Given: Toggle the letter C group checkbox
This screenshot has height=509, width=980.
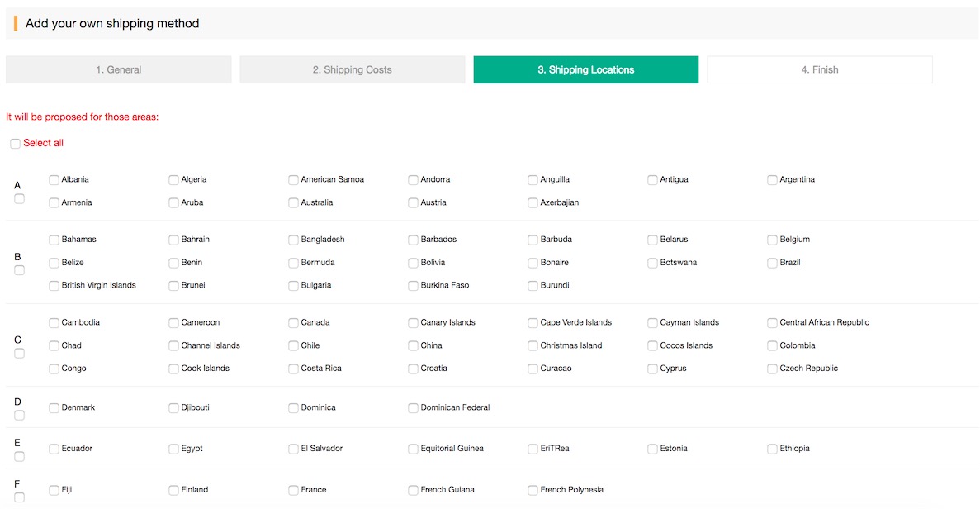Looking at the screenshot, I should (x=19, y=354).
